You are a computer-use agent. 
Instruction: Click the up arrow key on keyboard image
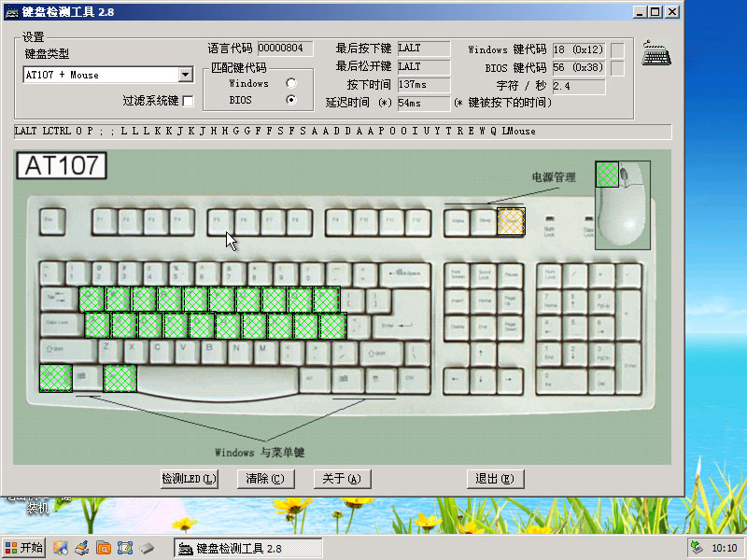point(483,354)
